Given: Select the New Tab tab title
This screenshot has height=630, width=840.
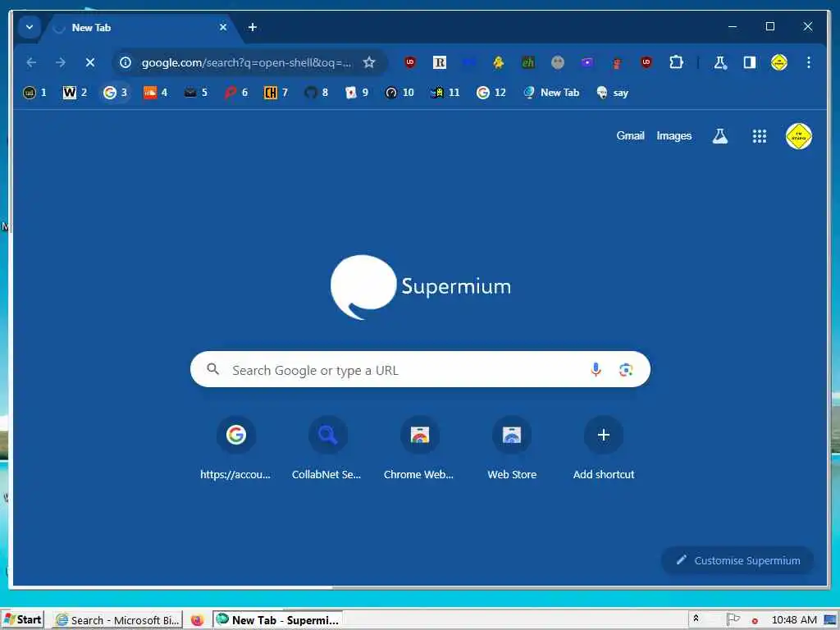Looking at the screenshot, I should 91,27.
